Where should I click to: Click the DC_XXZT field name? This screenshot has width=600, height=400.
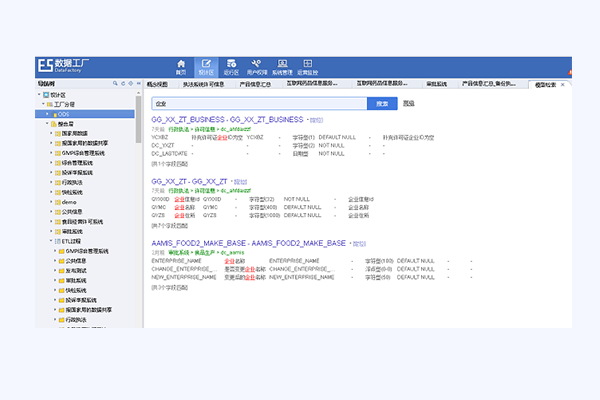click(x=163, y=145)
